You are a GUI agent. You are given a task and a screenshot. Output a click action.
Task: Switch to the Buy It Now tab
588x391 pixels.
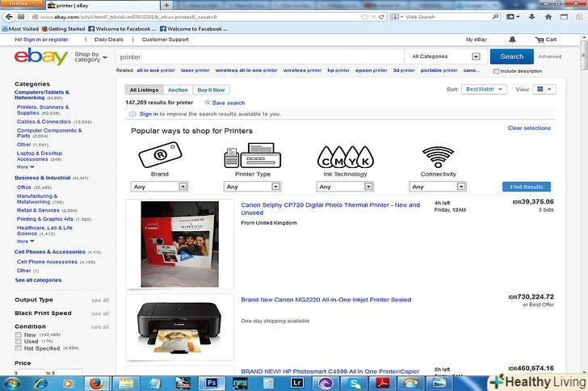click(211, 90)
